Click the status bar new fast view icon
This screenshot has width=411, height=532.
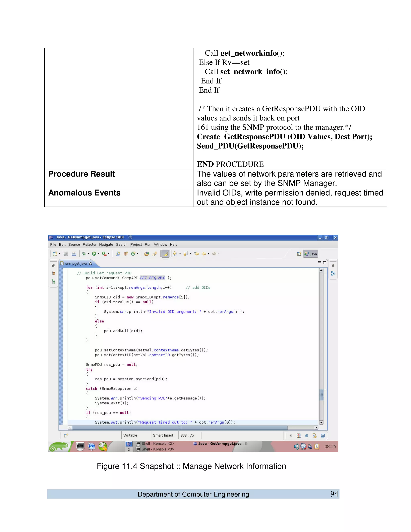tap(66, 436)
